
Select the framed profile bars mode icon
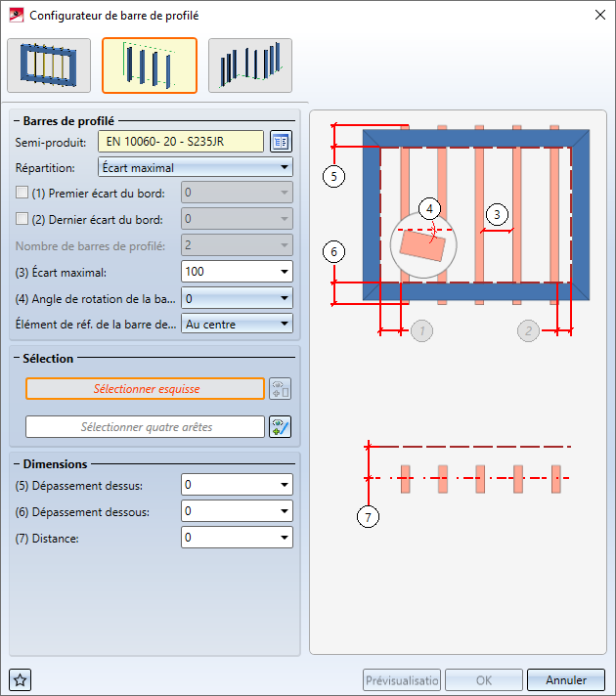(49, 65)
